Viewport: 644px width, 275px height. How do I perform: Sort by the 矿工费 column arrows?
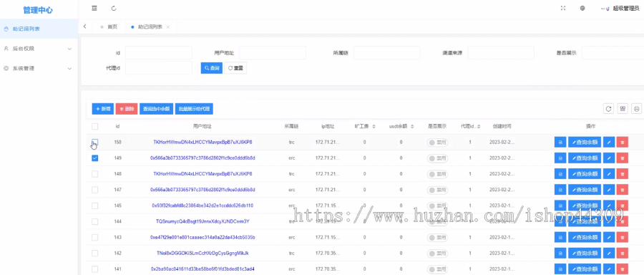pos(374,126)
